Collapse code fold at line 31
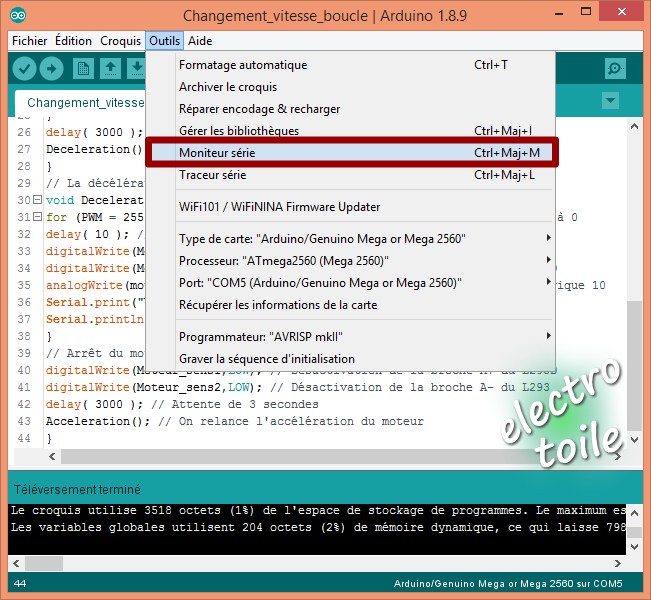 click(37, 217)
